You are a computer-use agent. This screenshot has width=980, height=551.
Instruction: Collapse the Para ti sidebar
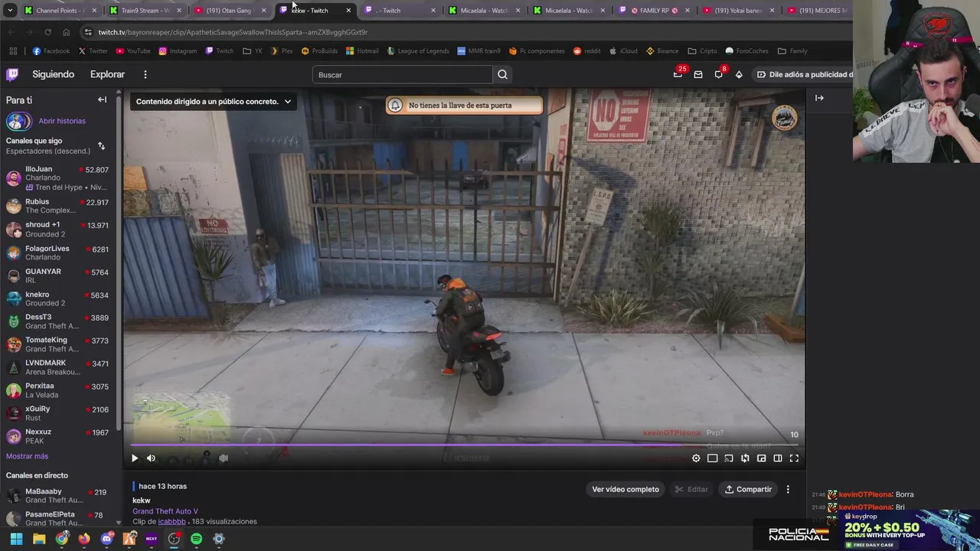[x=102, y=99]
